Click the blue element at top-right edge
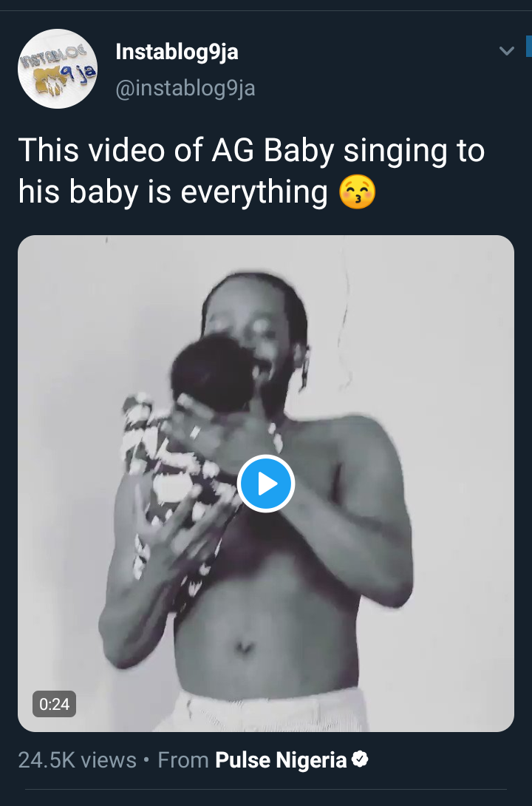The width and height of the screenshot is (532, 806). click(528, 46)
